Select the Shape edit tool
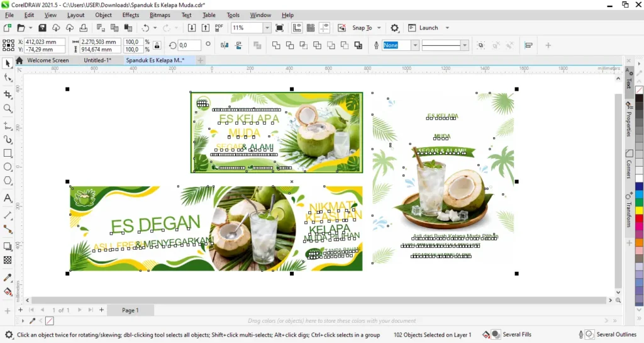 [8, 77]
